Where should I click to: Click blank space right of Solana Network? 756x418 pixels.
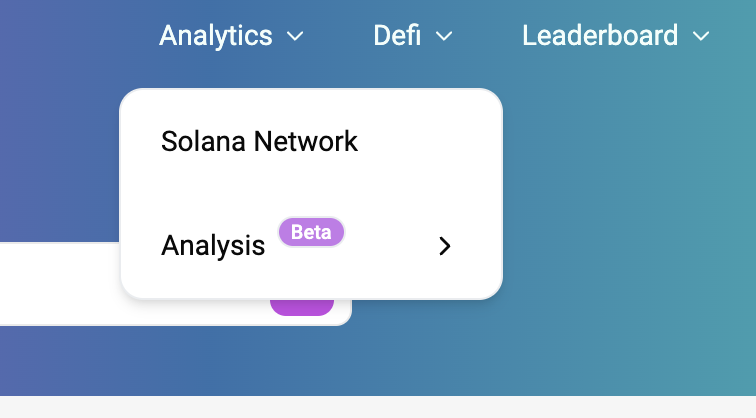[430, 141]
